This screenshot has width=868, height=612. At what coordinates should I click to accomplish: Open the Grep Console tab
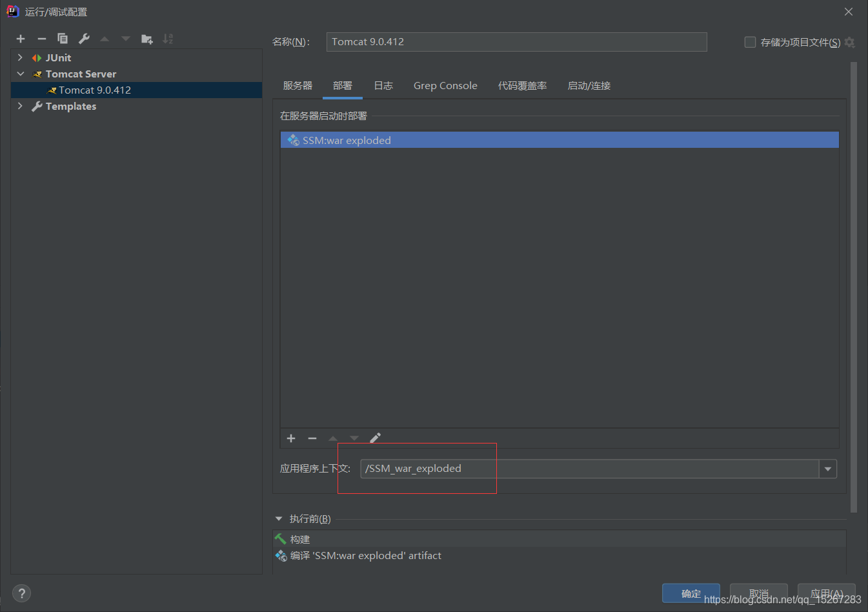click(x=445, y=86)
